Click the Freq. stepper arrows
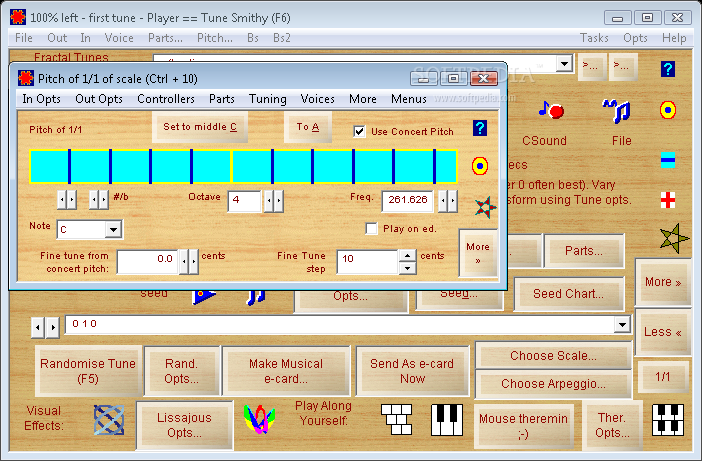702x461 pixels. coord(448,201)
